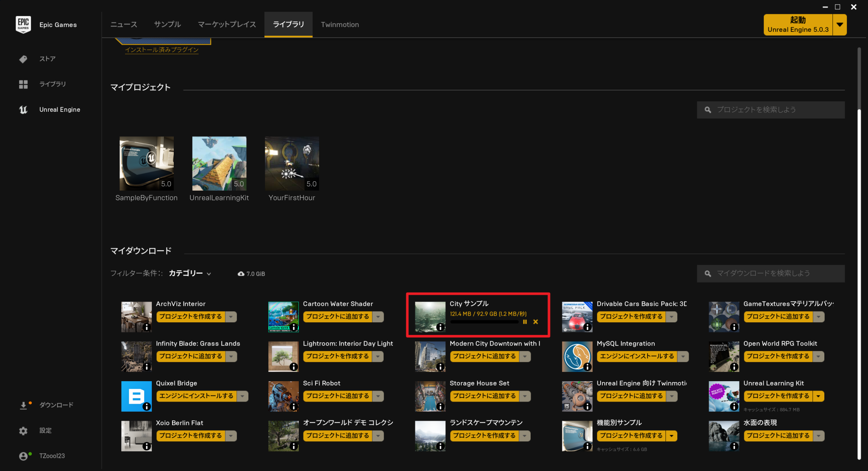
Task: Switch to the マーケットプレイス tab
Action: coord(227,25)
